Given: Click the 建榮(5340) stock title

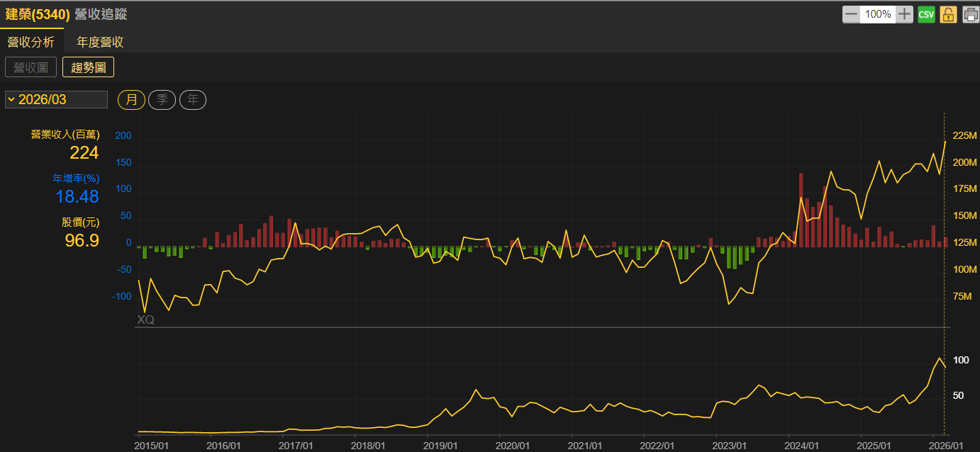Looking at the screenshot, I should click(x=38, y=14).
